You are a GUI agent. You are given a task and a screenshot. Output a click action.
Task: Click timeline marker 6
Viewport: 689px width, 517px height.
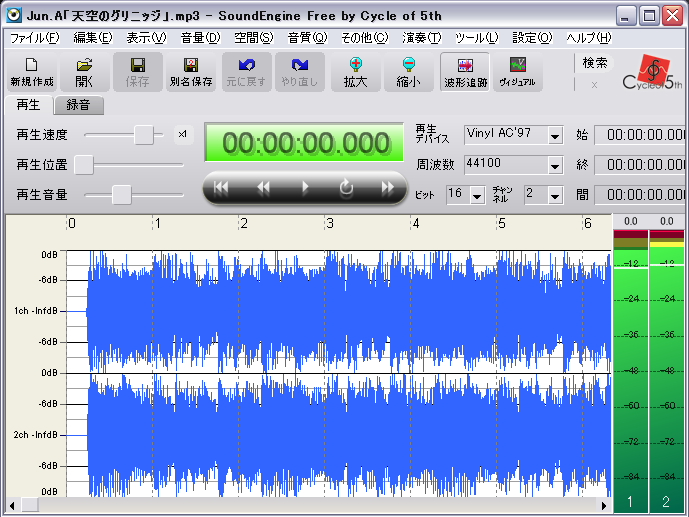(588, 224)
